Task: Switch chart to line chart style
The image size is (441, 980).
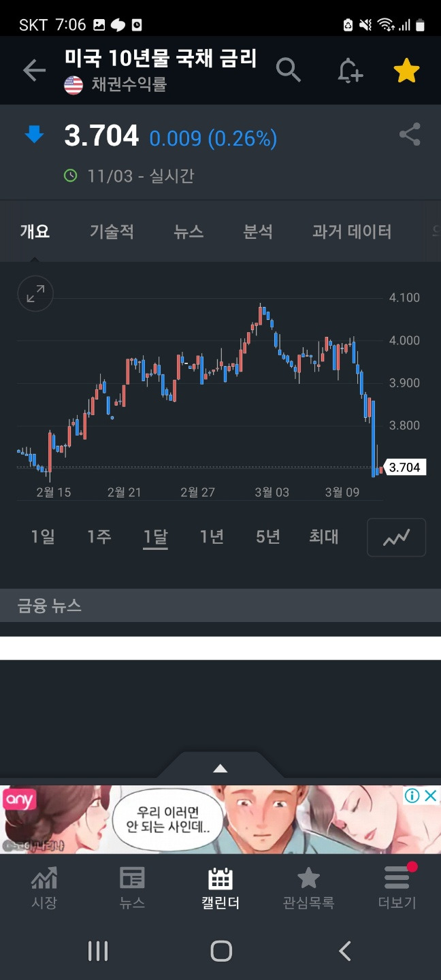Action: point(396,537)
